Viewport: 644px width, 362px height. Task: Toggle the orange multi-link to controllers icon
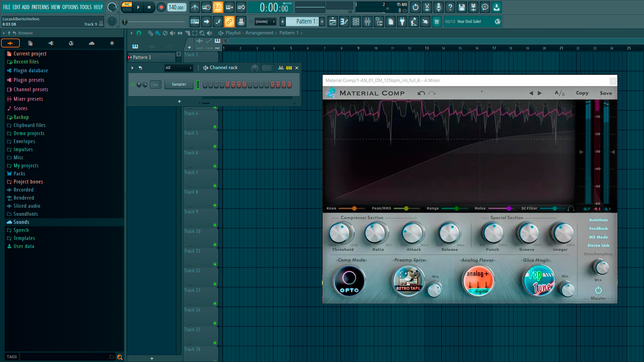(x=229, y=21)
